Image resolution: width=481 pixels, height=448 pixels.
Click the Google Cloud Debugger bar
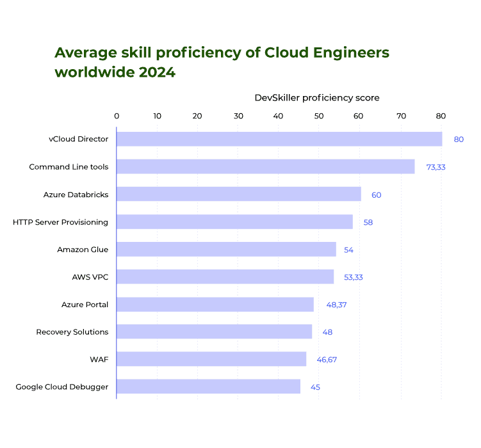click(x=209, y=387)
